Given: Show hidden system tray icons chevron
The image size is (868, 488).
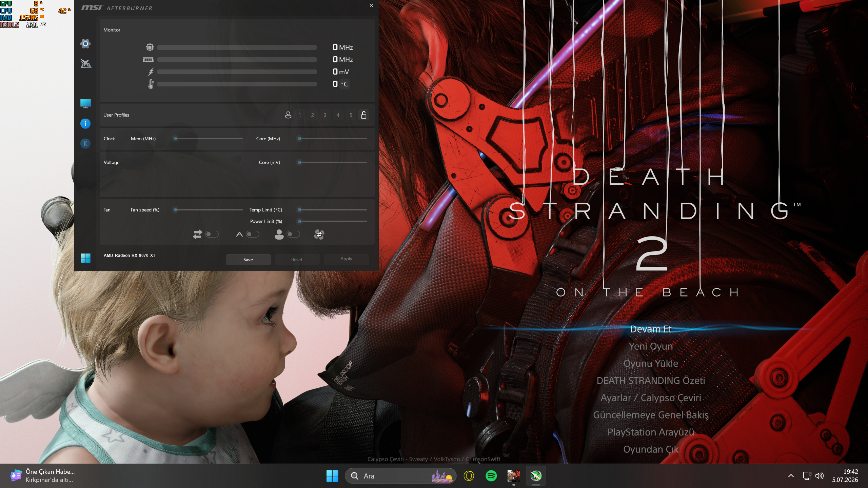Looking at the screenshot, I should point(791,476).
